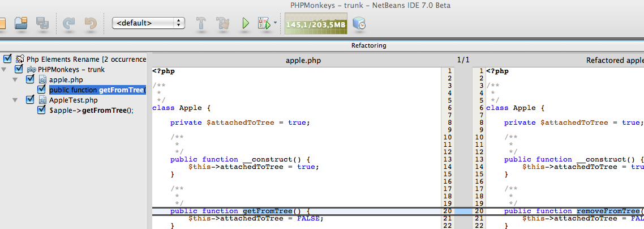Uncheck the public function getFromTree occurrence
The height and width of the screenshot is (229, 644).
(x=41, y=89)
